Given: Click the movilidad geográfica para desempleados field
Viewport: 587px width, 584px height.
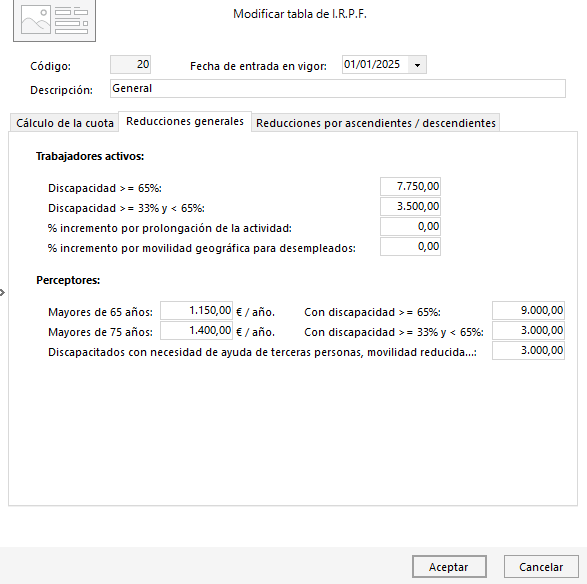Looking at the screenshot, I should pos(410,247).
